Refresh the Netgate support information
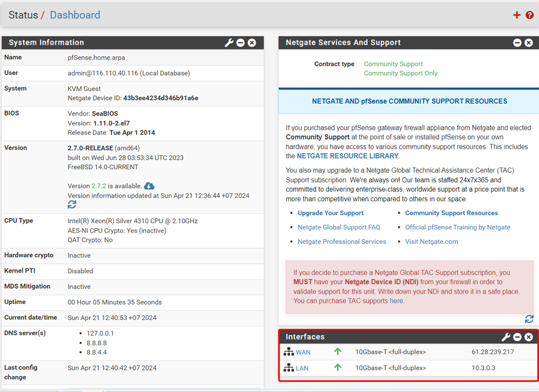 pos(529,319)
